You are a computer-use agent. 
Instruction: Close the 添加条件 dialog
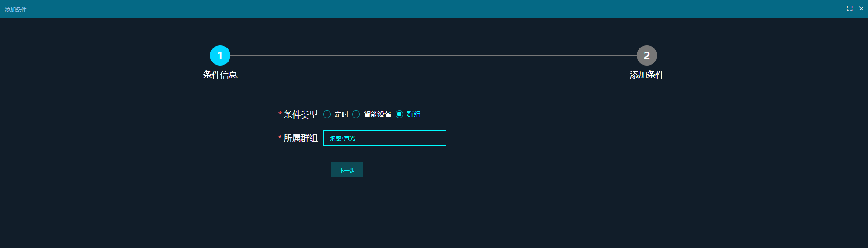pos(861,9)
